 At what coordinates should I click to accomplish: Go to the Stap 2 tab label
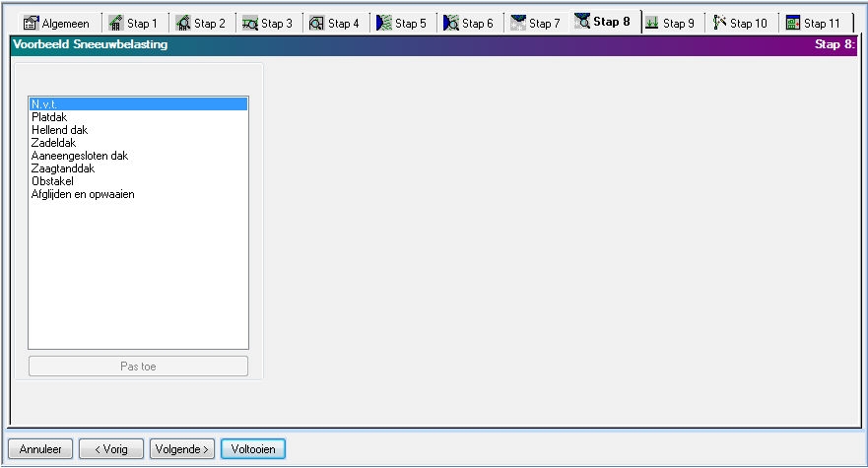(x=210, y=24)
